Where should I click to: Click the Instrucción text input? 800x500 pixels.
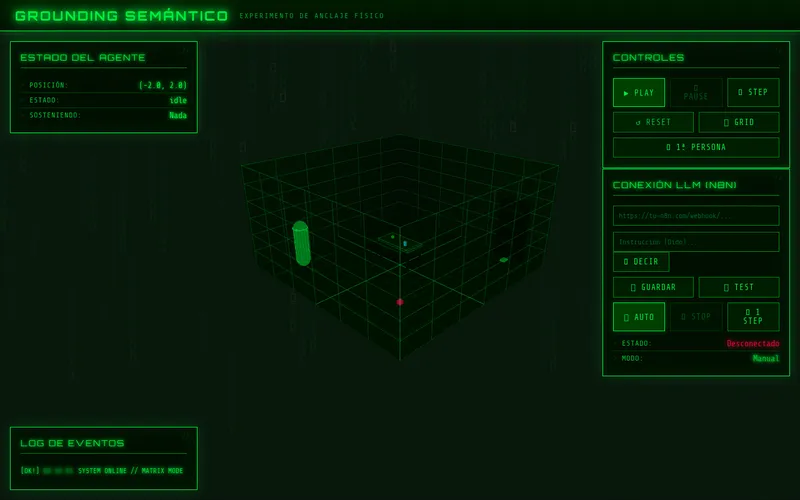696,242
